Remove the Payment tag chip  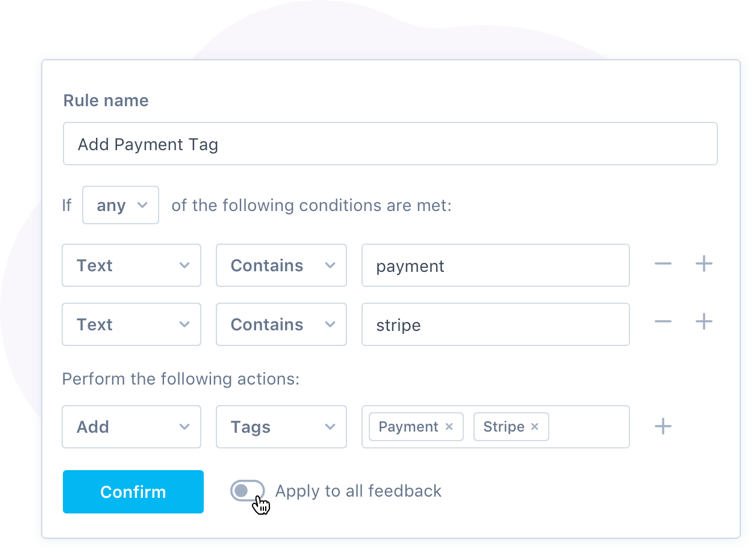click(449, 427)
